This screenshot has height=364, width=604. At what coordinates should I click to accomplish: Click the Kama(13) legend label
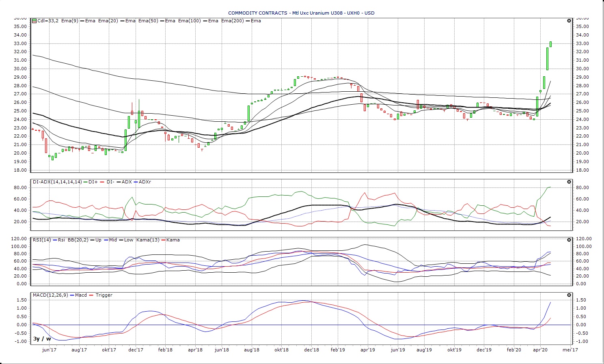148,240
